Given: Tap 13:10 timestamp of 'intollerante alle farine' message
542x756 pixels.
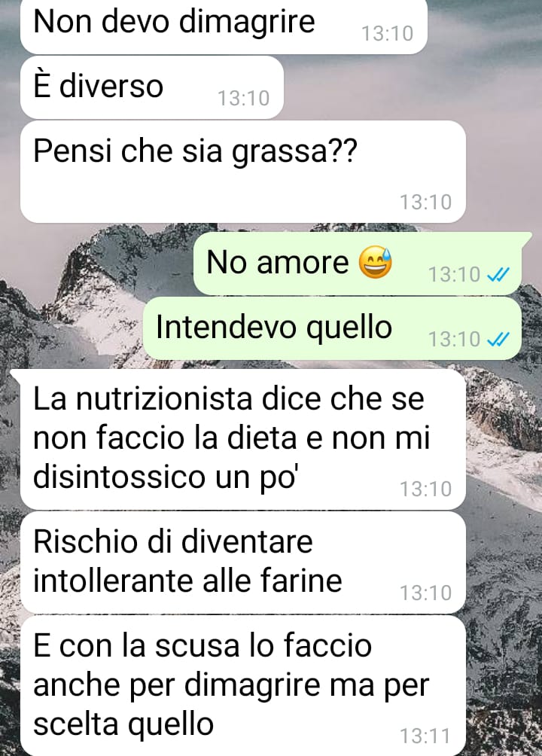Looking at the screenshot, I should 425,593.
